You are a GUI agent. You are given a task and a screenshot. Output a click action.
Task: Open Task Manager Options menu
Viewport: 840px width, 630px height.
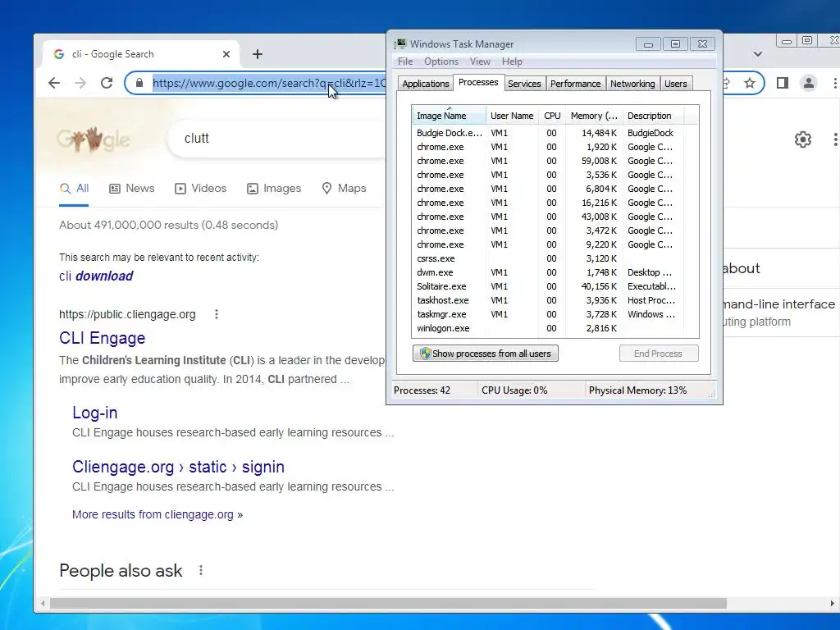pyautogui.click(x=441, y=62)
